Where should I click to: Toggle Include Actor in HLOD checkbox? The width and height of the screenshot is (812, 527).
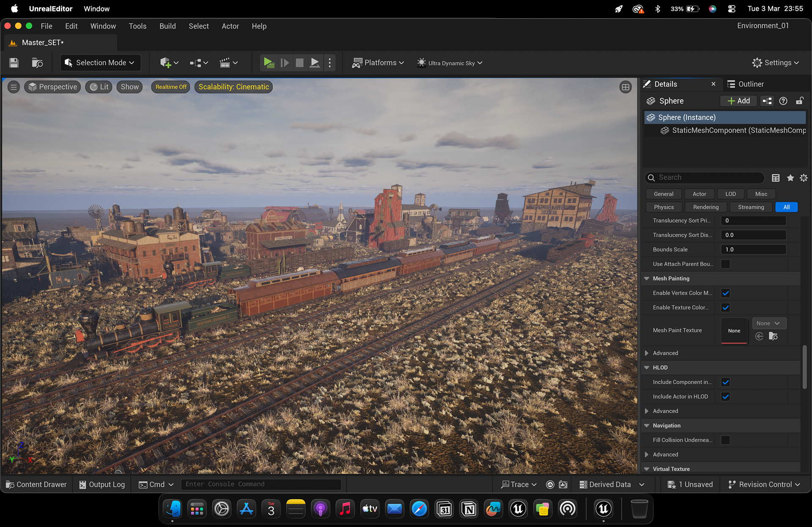726,396
